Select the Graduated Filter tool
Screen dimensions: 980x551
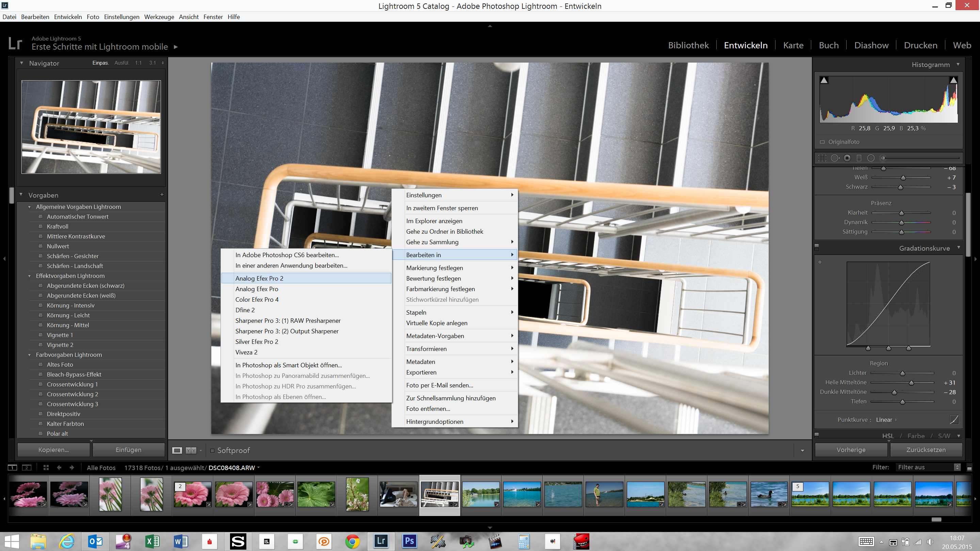click(859, 158)
